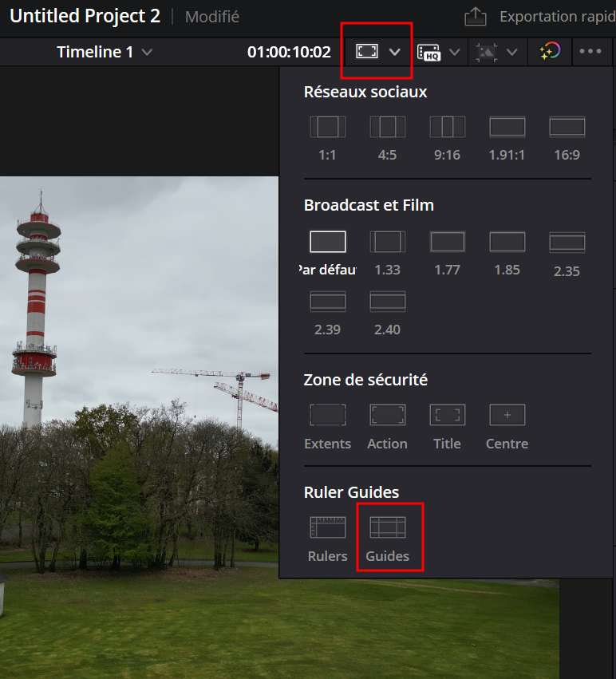Enable the Title safe zone icon

tap(448, 415)
